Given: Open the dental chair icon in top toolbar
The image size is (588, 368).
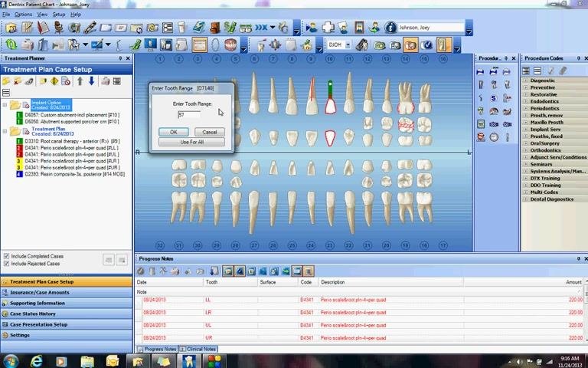Looking at the screenshot, I should pos(59,28).
